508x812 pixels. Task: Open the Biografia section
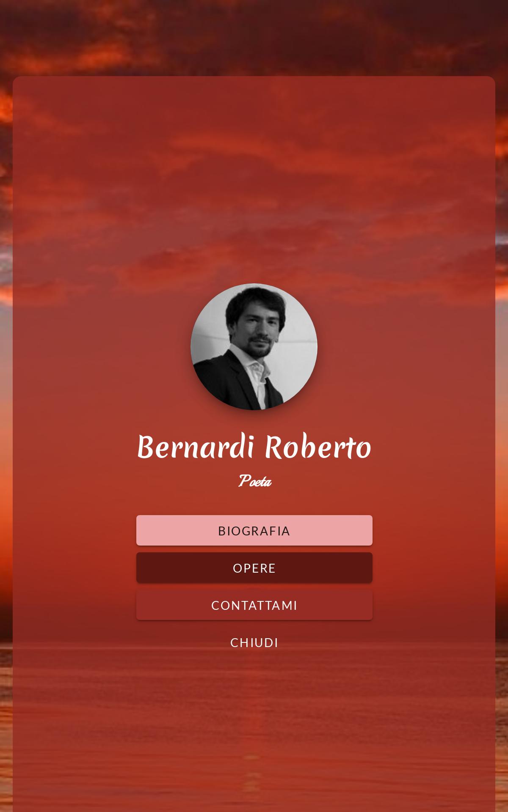point(254,530)
